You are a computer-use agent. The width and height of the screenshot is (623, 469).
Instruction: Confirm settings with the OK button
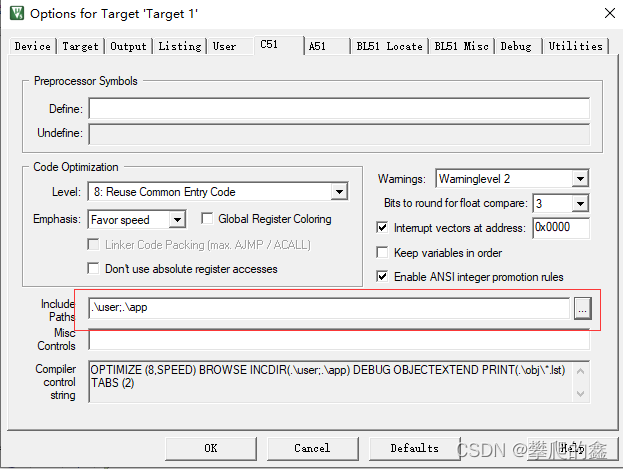point(211,448)
